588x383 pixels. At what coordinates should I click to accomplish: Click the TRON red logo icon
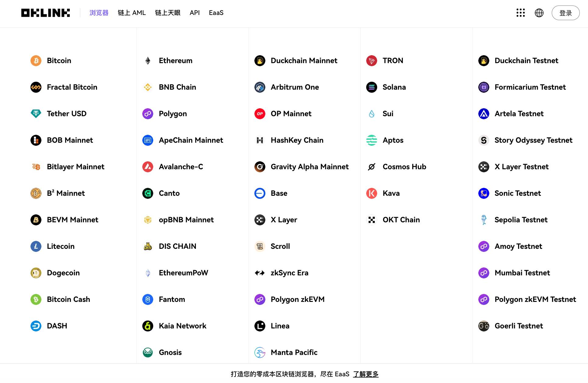[x=372, y=61]
